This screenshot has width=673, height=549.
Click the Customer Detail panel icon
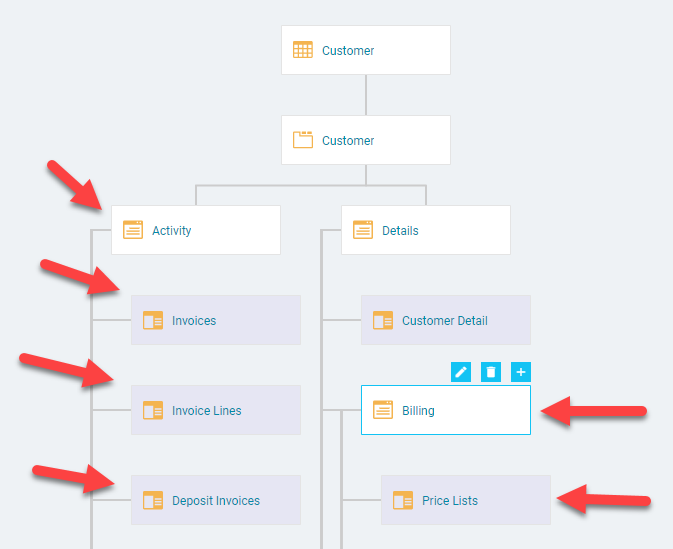[383, 320]
